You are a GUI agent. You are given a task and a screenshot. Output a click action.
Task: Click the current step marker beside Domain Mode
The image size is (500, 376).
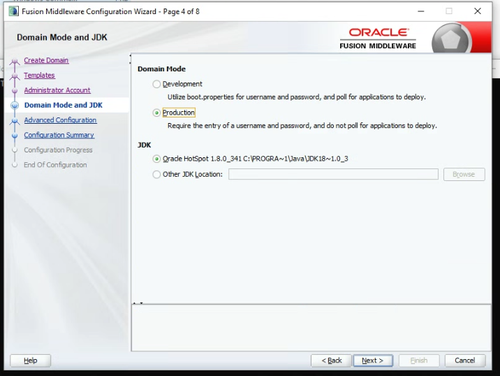coord(15,105)
